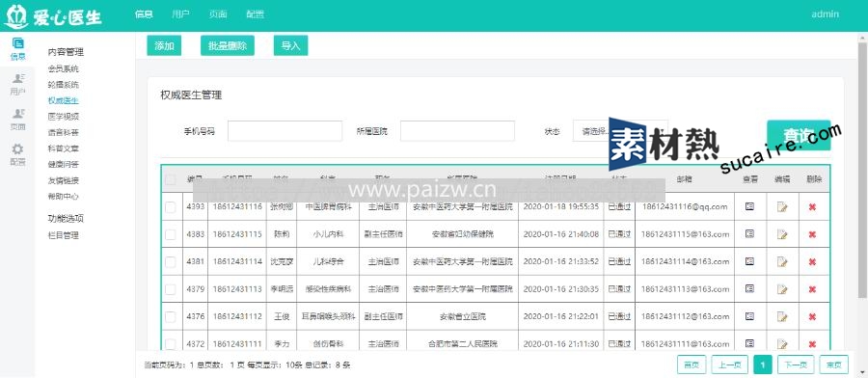Image resolution: width=868 pixels, height=378 pixels.
Task: Switch to the 配置 top menu
Action: 255,14
